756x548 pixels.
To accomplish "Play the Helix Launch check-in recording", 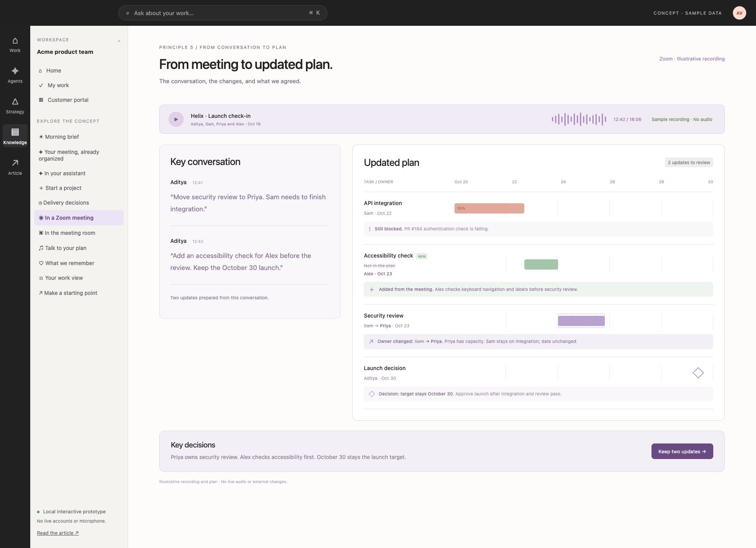I will [176, 119].
